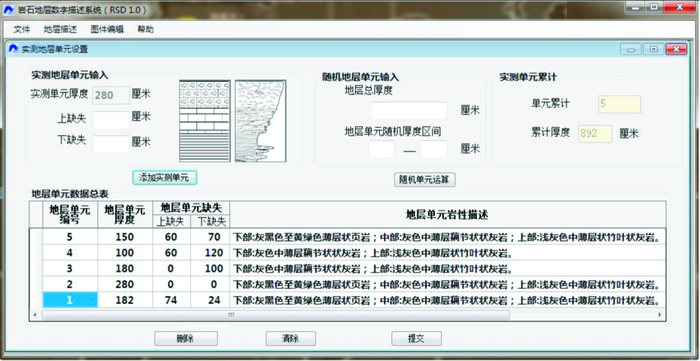The height and width of the screenshot is (361, 700).
Task: Focus the 上缺失 input field
Action: pos(111,120)
